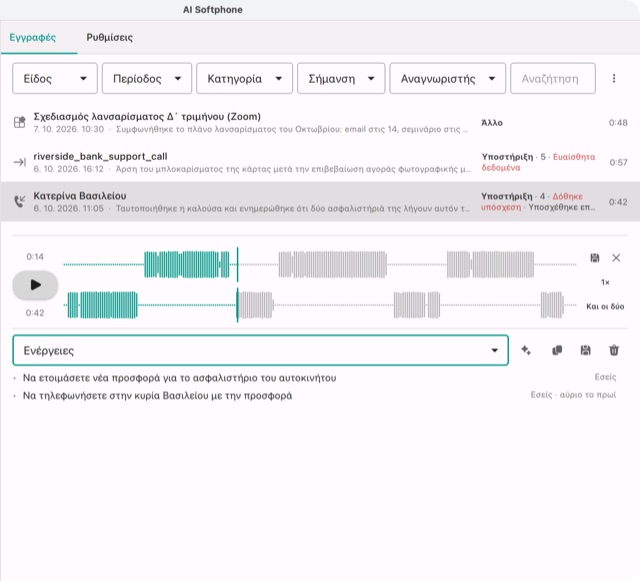The height and width of the screenshot is (581, 640).
Task: Expand the Ενέργειες dropdown
Action: [260, 350]
